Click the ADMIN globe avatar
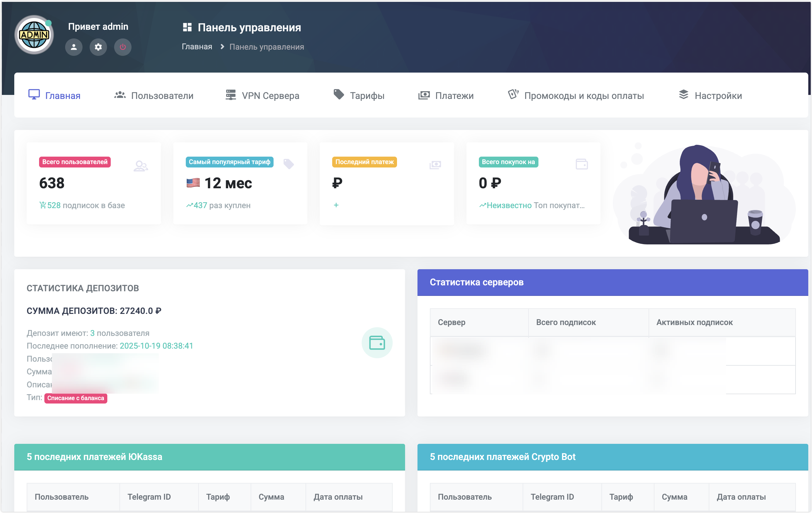 (34, 35)
